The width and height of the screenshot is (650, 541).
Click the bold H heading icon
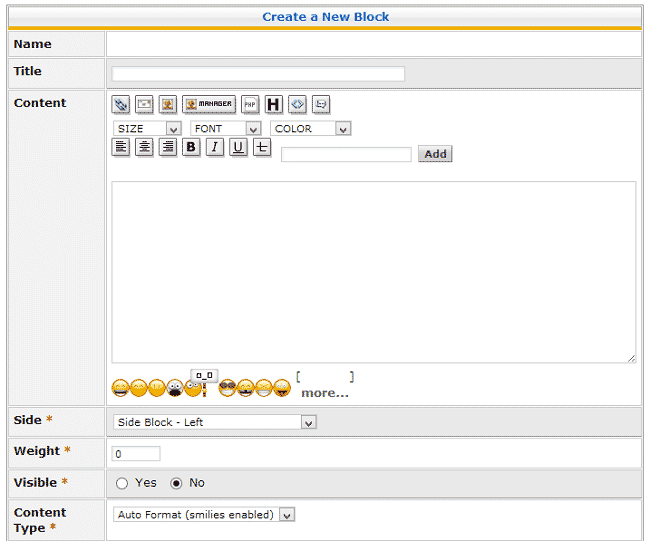(x=274, y=104)
